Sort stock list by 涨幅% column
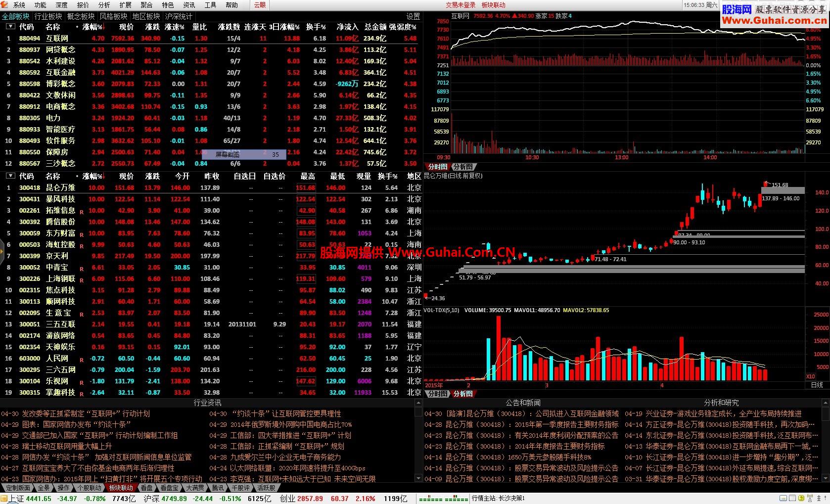Image resolution: width=830 pixels, height=504 pixels. (92, 176)
